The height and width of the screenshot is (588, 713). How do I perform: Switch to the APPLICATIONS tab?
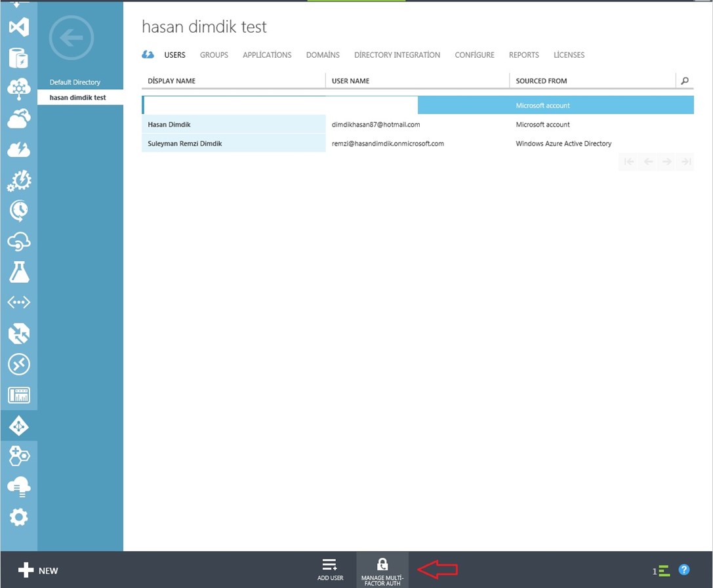click(267, 55)
